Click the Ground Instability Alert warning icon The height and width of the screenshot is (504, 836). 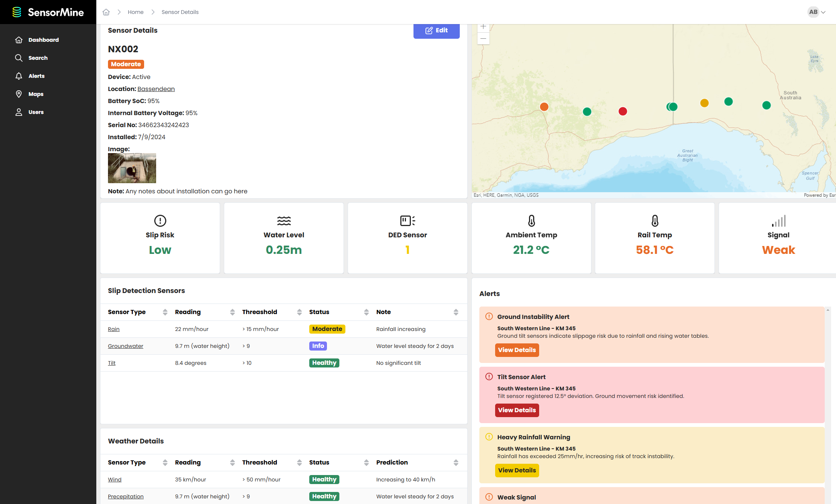[x=489, y=316]
